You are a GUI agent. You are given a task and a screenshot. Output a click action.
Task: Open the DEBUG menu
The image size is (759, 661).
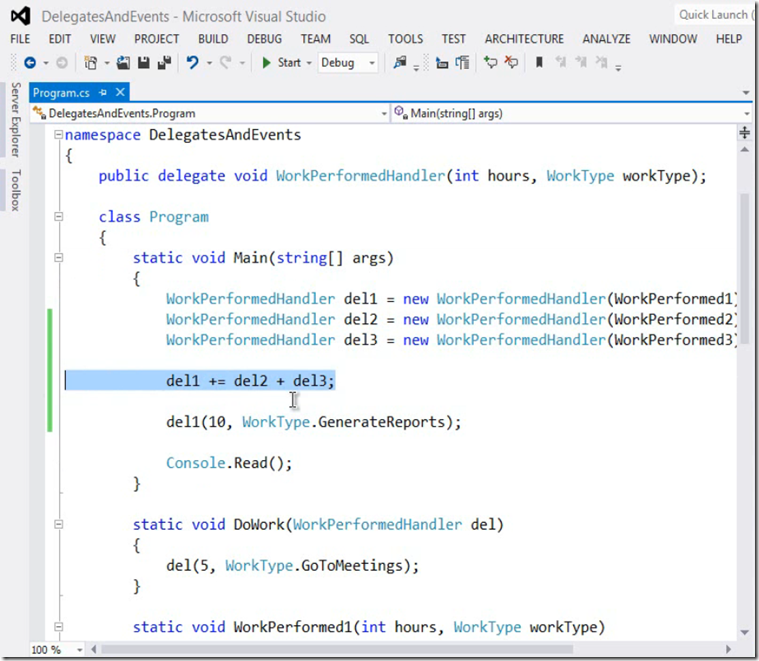point(264,39)
